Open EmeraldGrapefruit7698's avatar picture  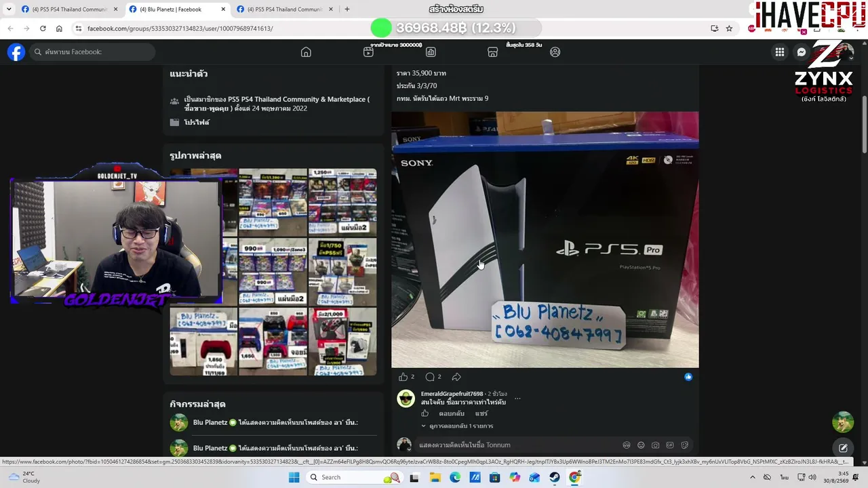pos(406,399)
